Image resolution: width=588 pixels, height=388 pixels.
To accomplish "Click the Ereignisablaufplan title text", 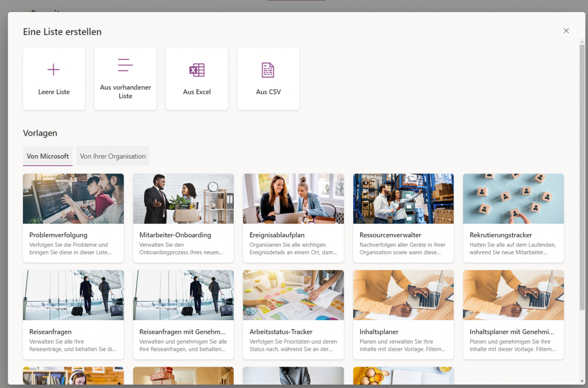I will pos(277,235).
